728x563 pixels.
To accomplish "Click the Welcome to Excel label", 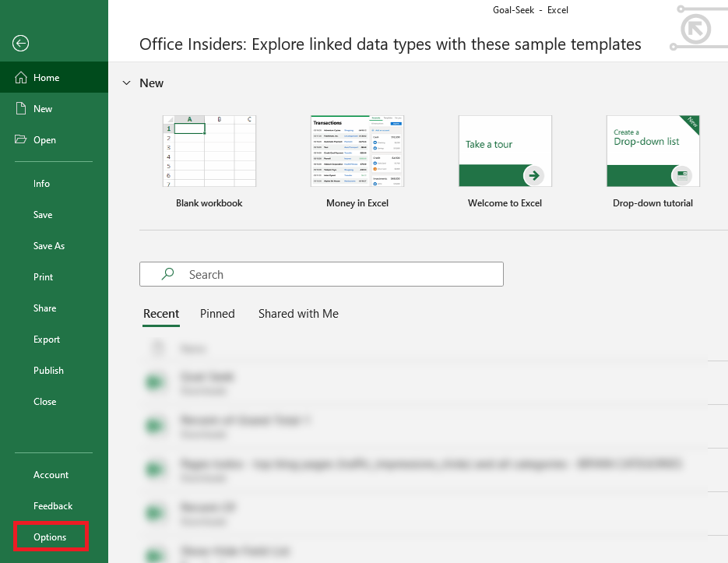I will (505, 203).
